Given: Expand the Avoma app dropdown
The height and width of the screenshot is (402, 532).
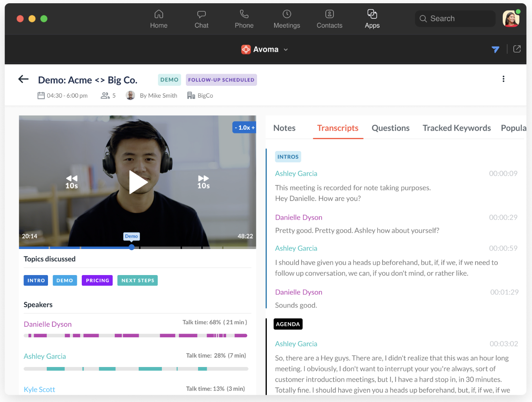Looking at the screenshot, I should click(286, 49).
